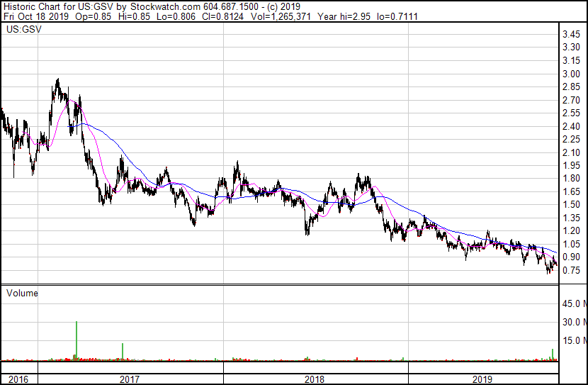Image resolution: width=588 pixels, height=385 pixels.
Task: Click the 2.85 price axis value
Action: [x=571, y=87]
